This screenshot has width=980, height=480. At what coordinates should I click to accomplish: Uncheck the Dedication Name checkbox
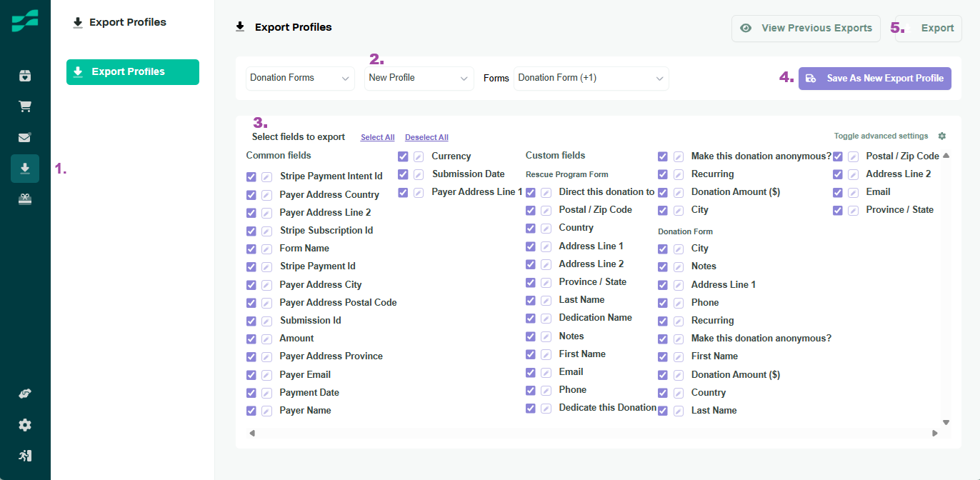pos(531,318)
